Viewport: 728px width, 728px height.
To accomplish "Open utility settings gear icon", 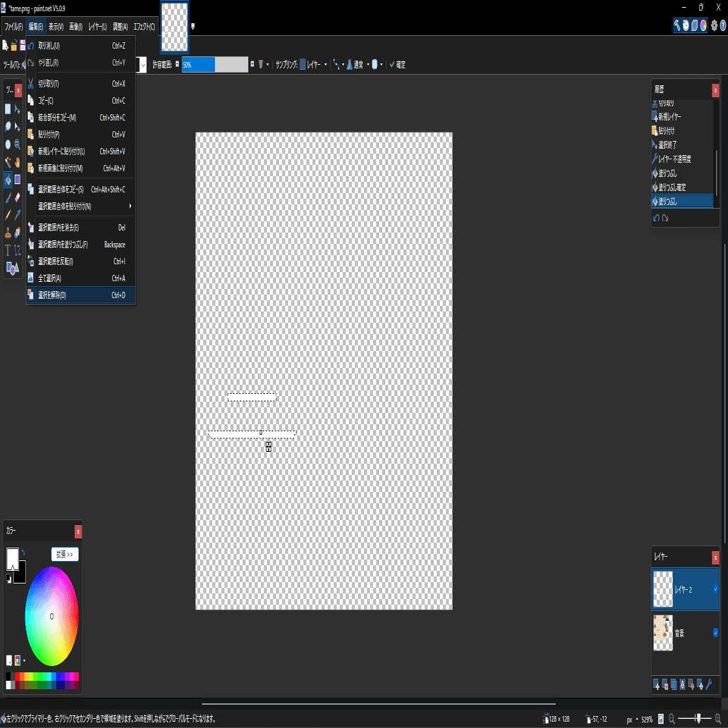I will [714, 25].
